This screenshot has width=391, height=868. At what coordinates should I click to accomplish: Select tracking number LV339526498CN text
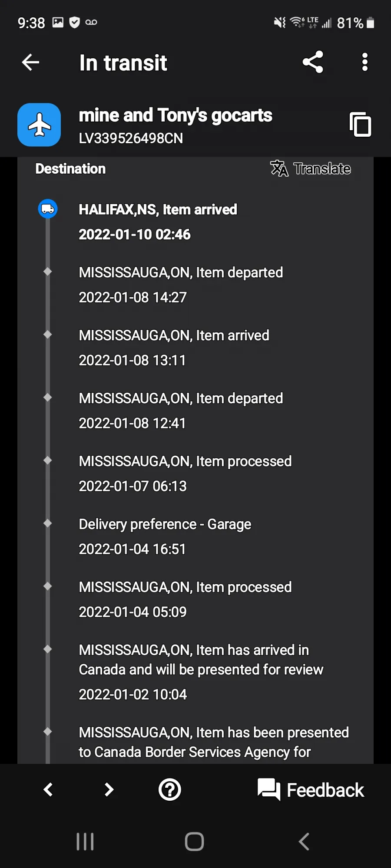(131, 138)
